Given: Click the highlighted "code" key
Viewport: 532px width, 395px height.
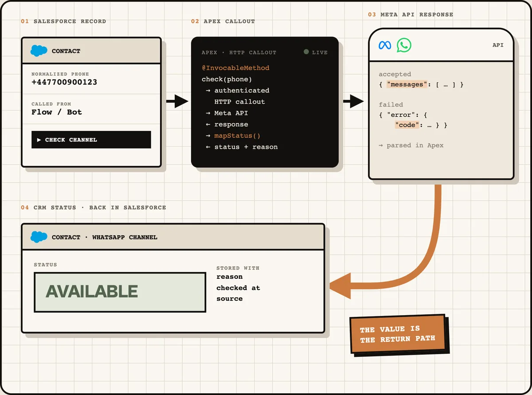Looking at the screenshot, I should pyautogui.click(x=407, y=125).
